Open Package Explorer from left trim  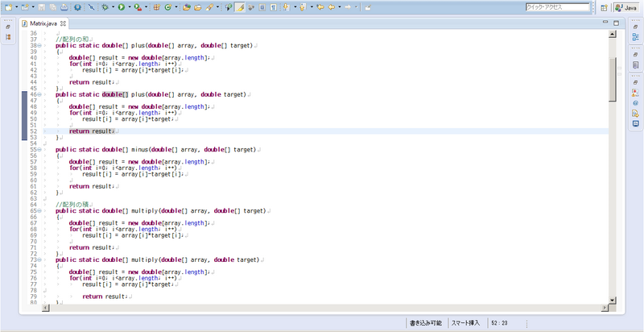pyautogui.click(x=8, y=37)
